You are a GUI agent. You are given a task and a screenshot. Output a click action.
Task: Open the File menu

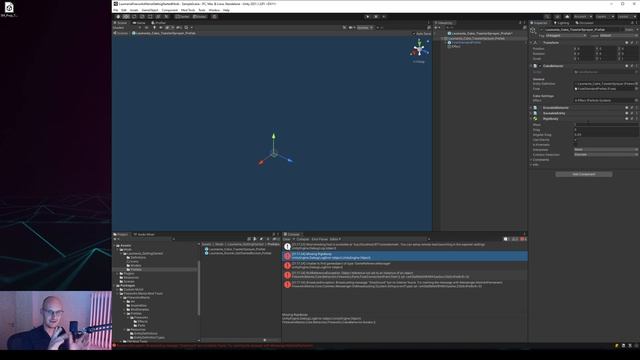point(116,10)
